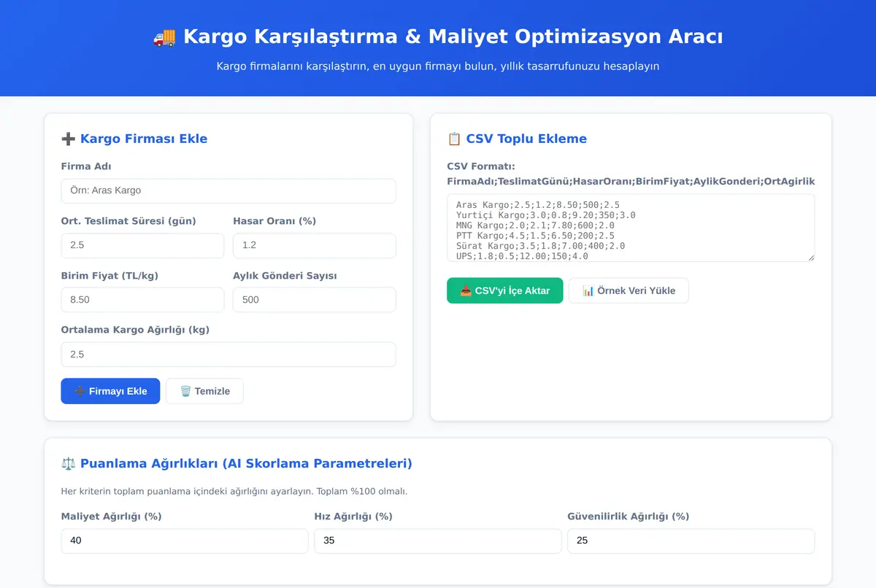Click the Ort. Teslimat Süresi field
Image resolution: width=876 pixels, height=588 pixels.
coord(142,245)
